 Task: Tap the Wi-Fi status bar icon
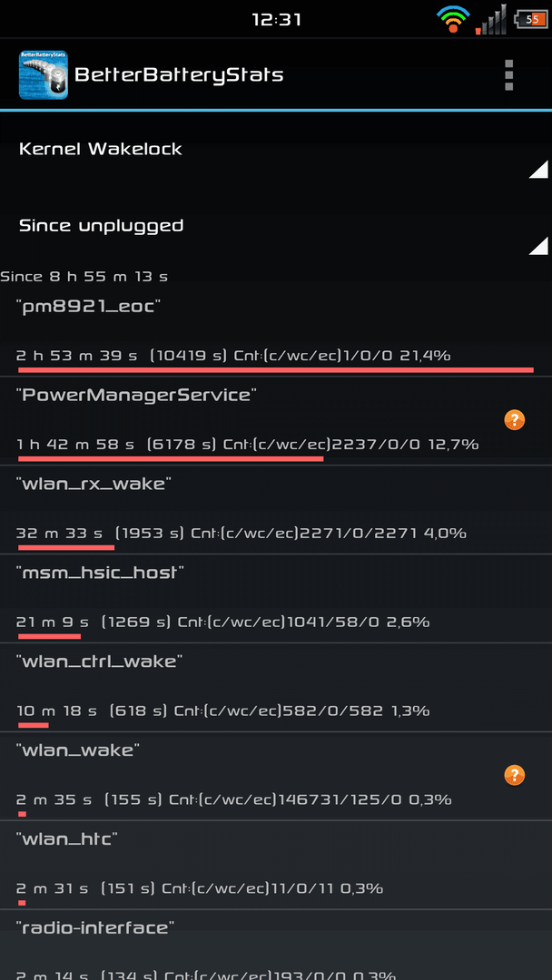click(x=453, y=19)
